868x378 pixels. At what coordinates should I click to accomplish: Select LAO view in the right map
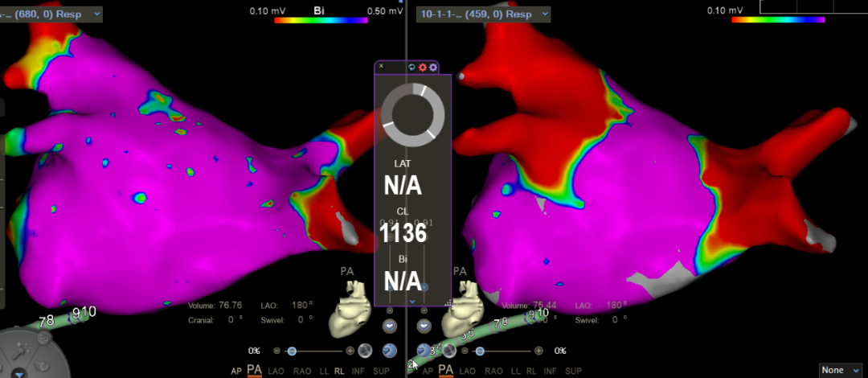[469, 371]
